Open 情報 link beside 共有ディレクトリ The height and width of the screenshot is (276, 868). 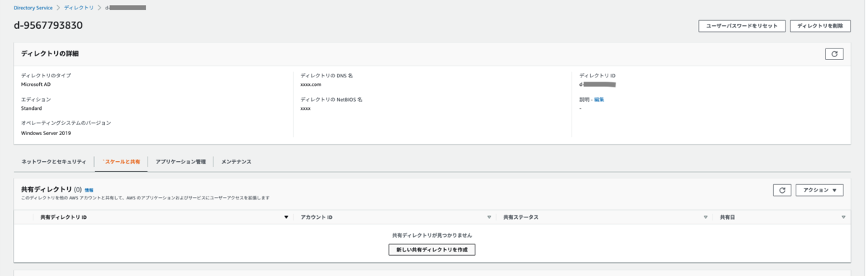[x=89, y=190]
